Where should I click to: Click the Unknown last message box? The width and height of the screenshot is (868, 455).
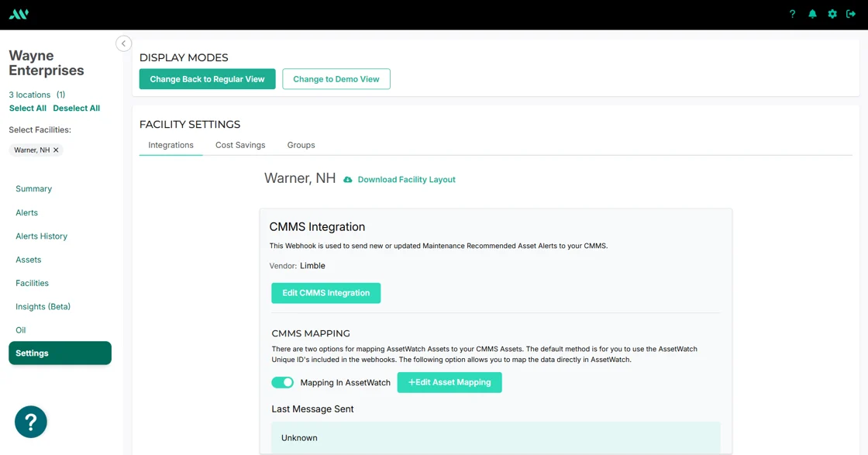pyautogui.click(x=495, y=437)
